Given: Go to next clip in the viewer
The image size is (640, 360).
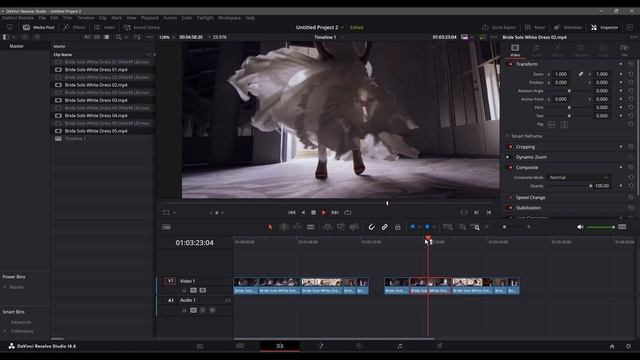Looking at the screenshot, I should click(x=476, y=212).
